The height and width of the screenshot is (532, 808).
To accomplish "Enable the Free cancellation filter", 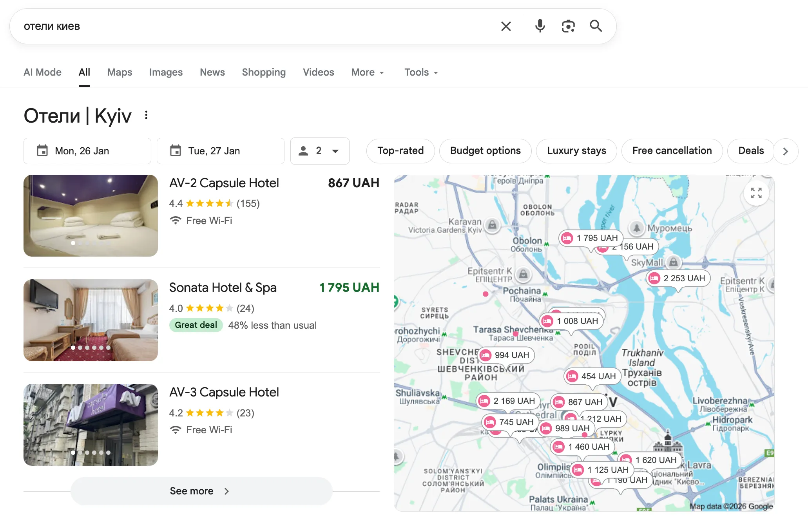I will point(672,151).
